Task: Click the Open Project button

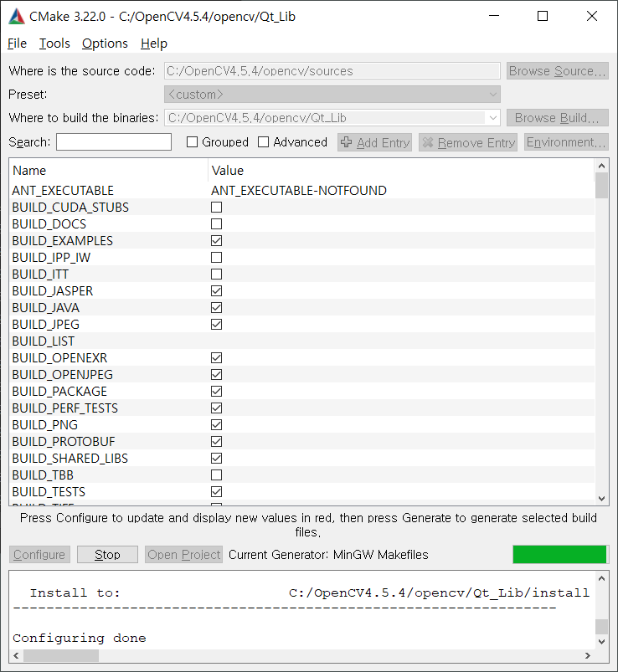Action: (183, 554)
